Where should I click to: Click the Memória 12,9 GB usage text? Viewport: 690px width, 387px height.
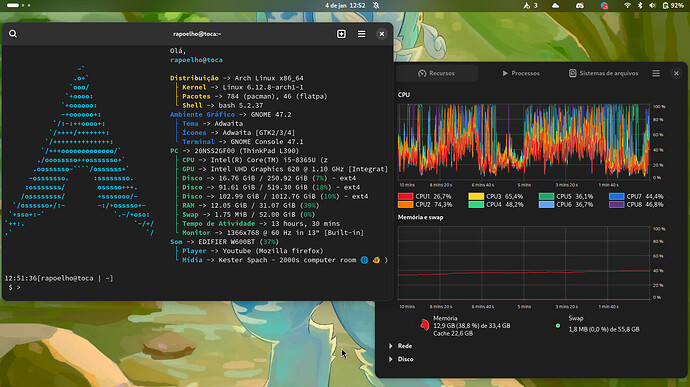tap(471, 326)
